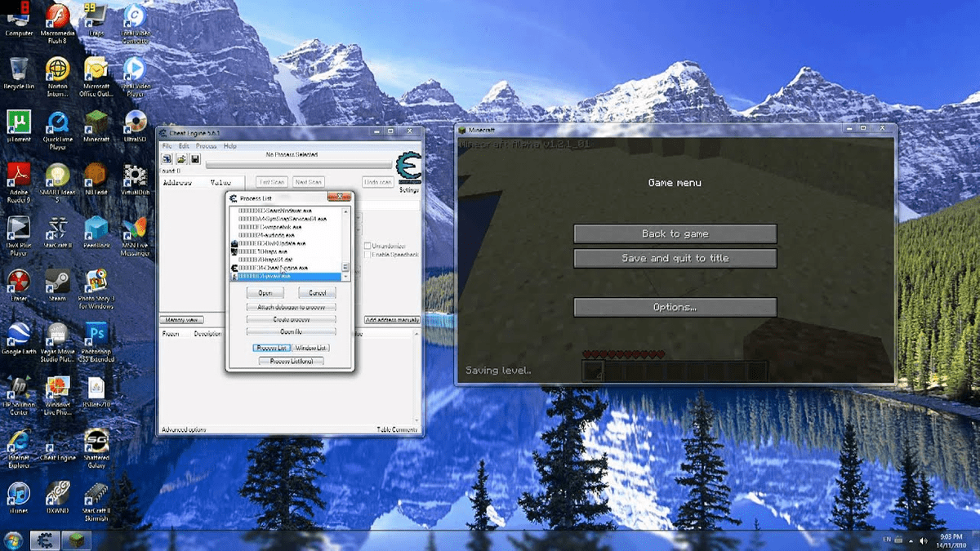
Task: Open the Recycle Bin desktop icon
Action: 19,73
